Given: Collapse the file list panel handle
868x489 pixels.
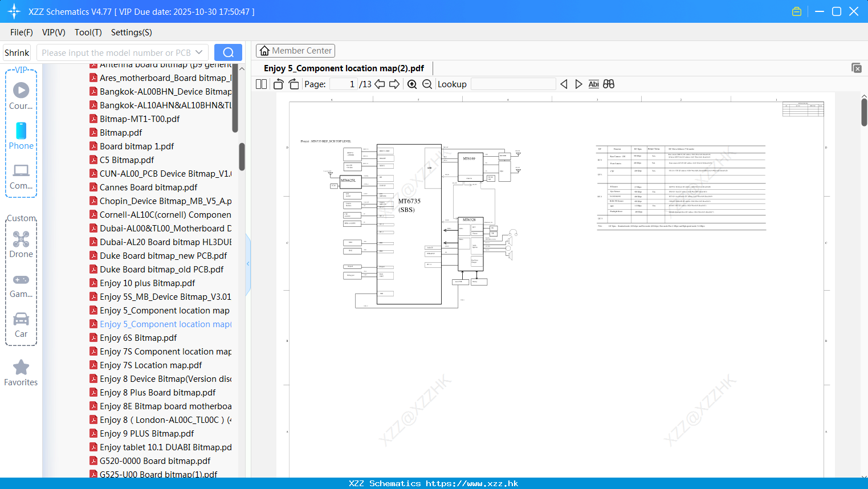Looking at the screenshot, I should coord(248,263).
